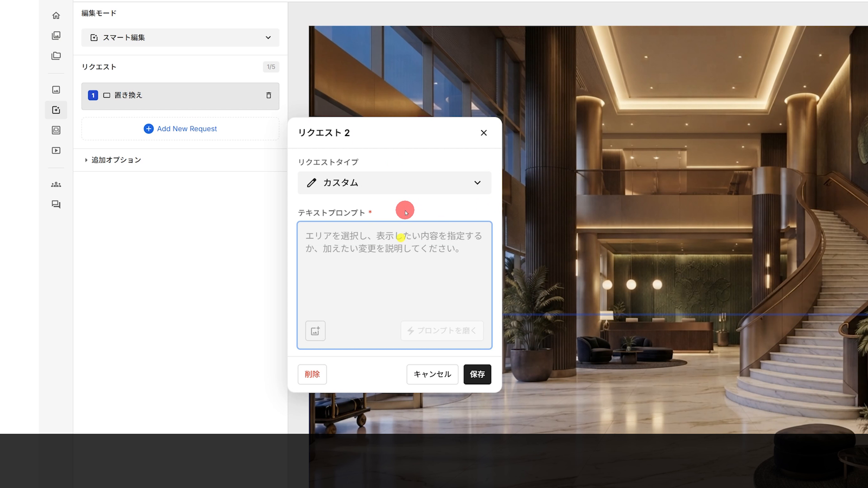Viewport: 868px width, 488px height.
Task: Click the 1/5 request counter badge
Action: click(271, 67)
